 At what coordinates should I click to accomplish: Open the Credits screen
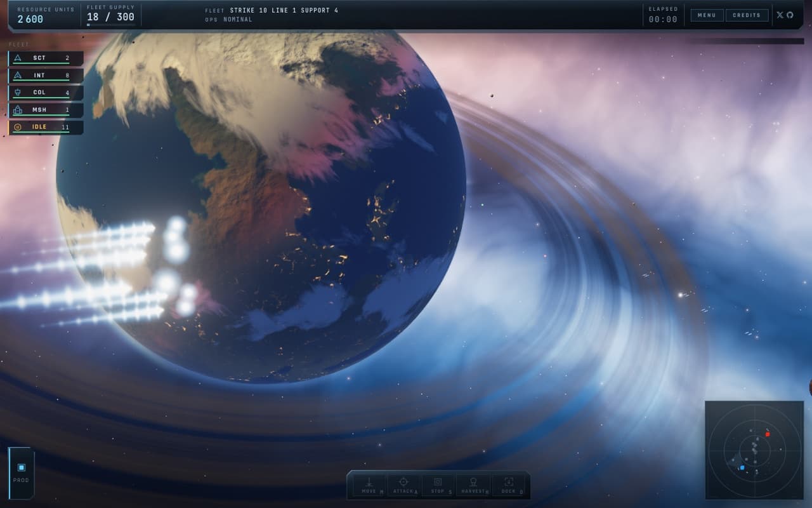coord(747,15)
